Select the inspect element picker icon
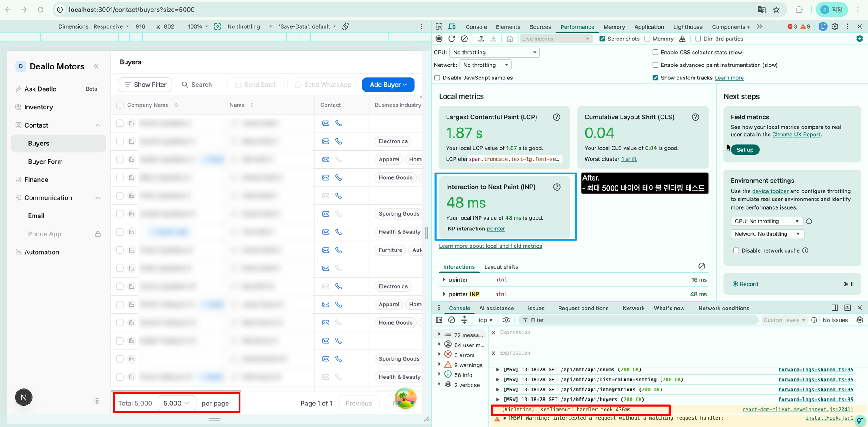 coord(439,26)
